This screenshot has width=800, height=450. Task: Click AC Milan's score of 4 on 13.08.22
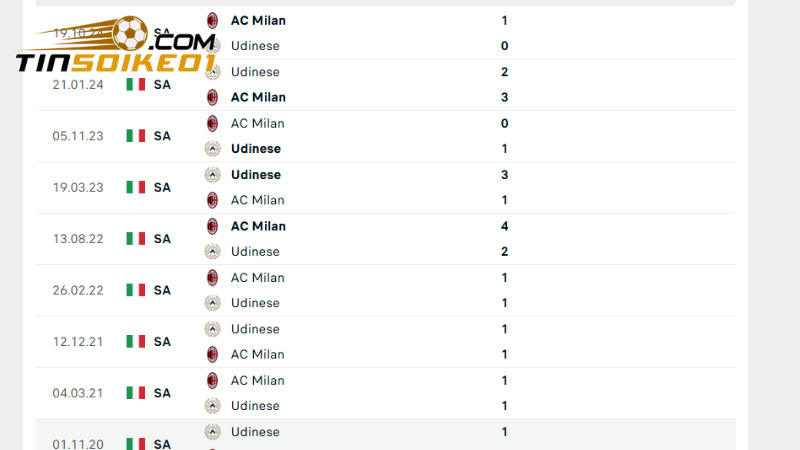click(505, 226)
